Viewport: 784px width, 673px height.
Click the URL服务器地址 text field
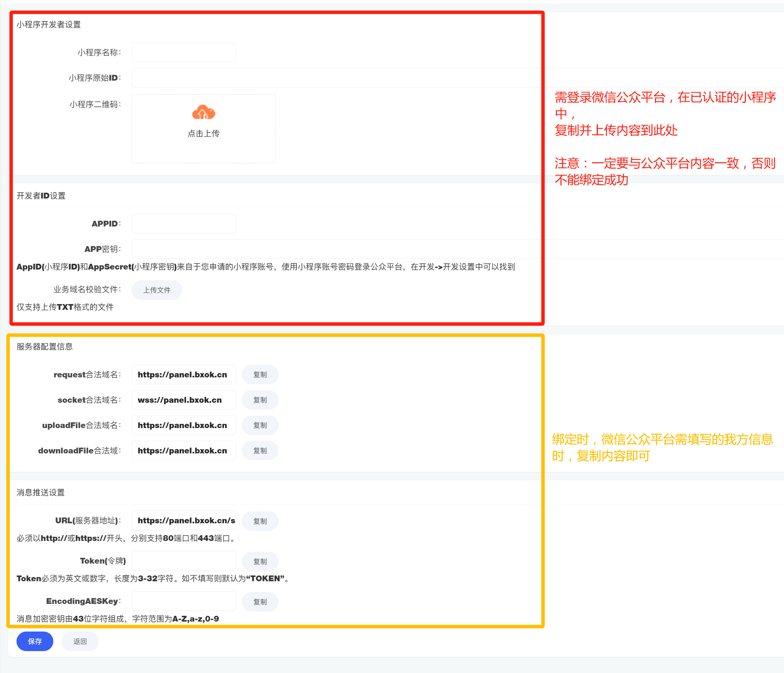[x=183, y=521]
